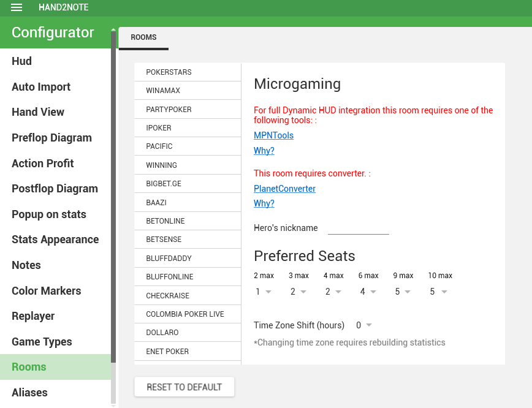532x408 pixels.
Task: Focus the Hero's nickname field
Action: pyautogui.click(x=359, y=229)
